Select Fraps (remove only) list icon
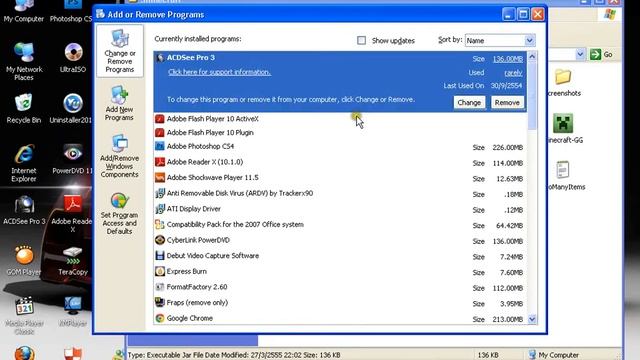The image size is (640, 360). pyautogui.click(x=160, y=303)
